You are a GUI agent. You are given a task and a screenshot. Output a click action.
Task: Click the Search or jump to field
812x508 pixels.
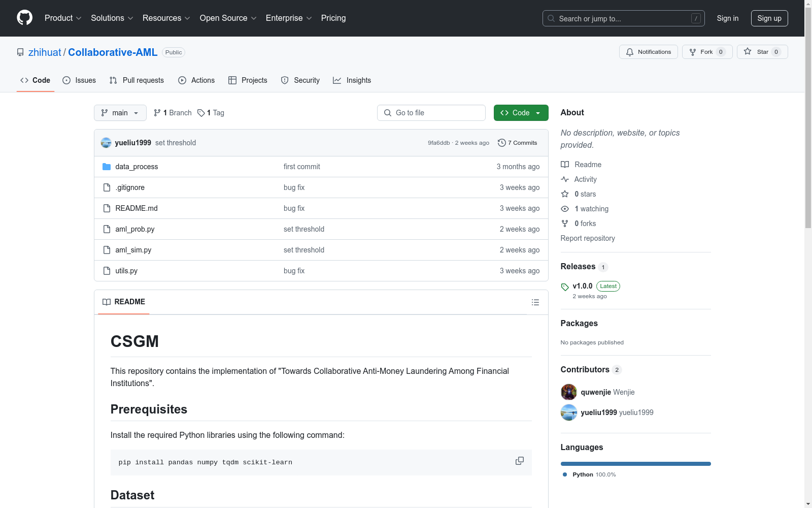pos(624,18)
